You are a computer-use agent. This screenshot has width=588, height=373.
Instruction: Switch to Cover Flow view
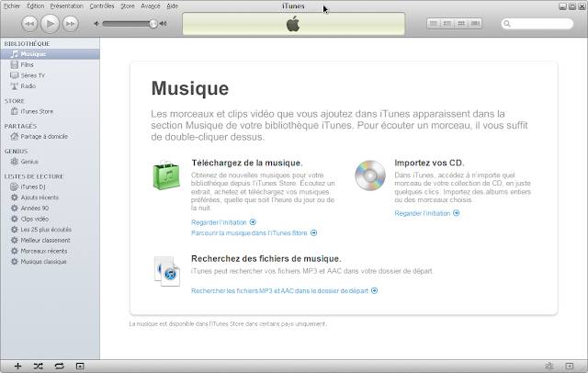coord(475,24)
